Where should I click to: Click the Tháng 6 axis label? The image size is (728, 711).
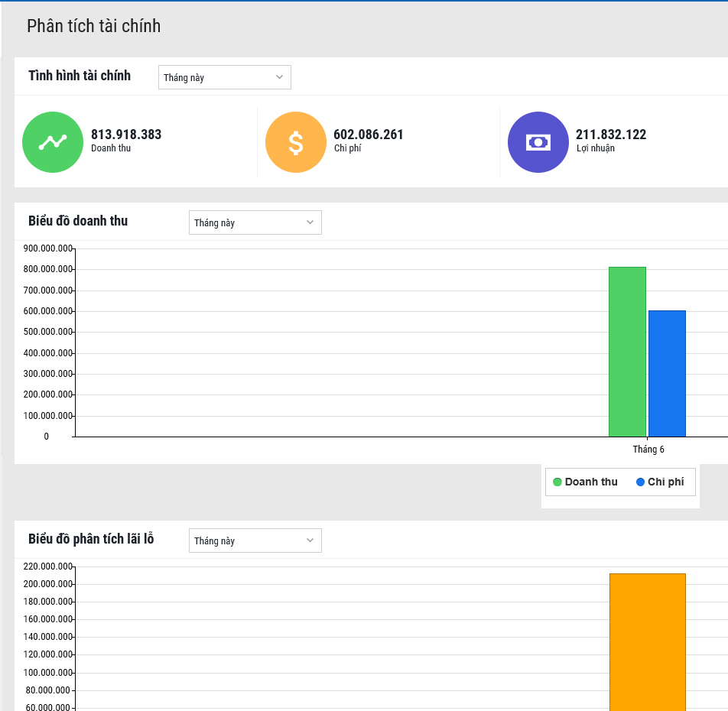[x=648, y=450]
